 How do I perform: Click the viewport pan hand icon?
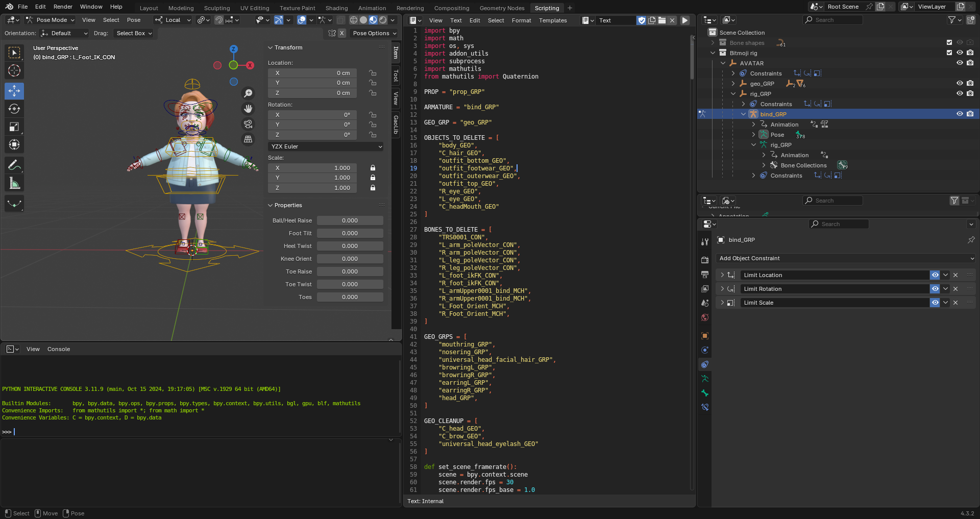pos(248,109)
